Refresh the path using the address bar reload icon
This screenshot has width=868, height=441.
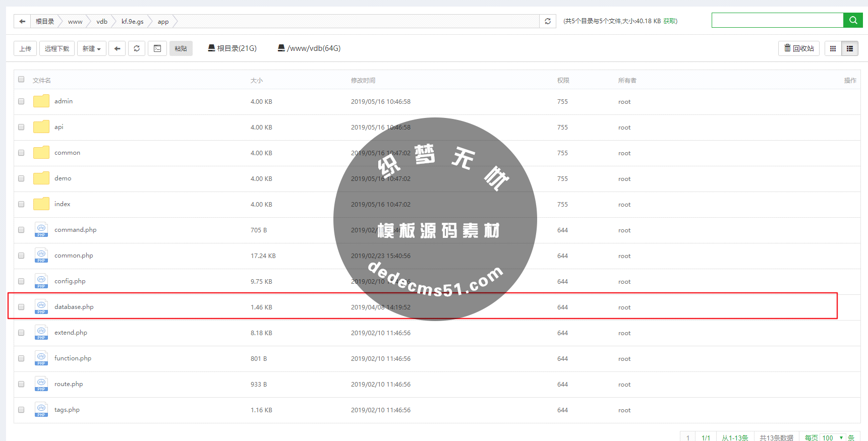click(x=548, y=21)
